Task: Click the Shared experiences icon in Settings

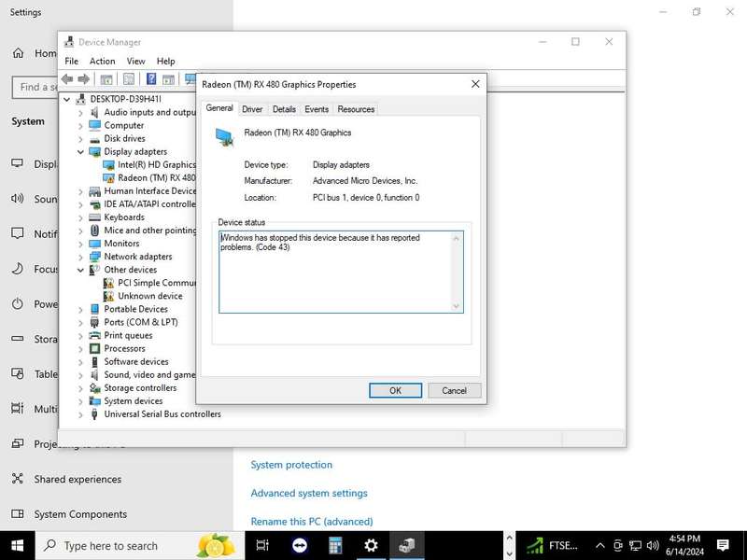Action: (x=18, y=479)
